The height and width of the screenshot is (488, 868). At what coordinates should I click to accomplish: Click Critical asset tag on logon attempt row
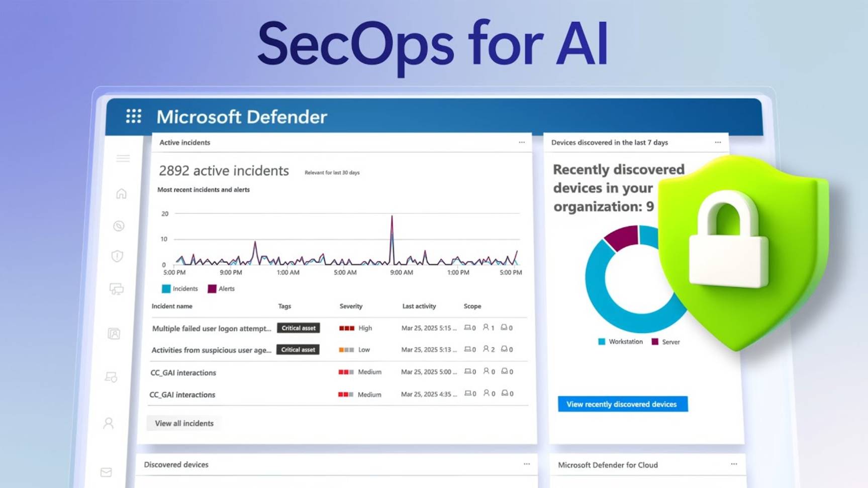[299, 328]
